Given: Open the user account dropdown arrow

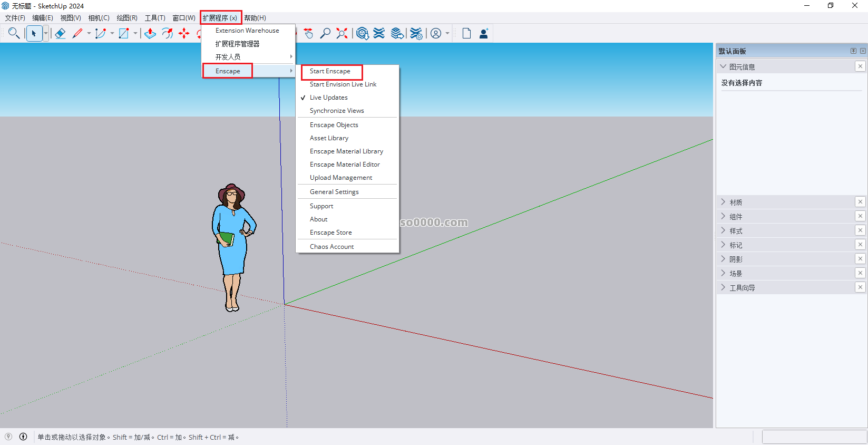Looking at the screenshot, I should point(447,33).
